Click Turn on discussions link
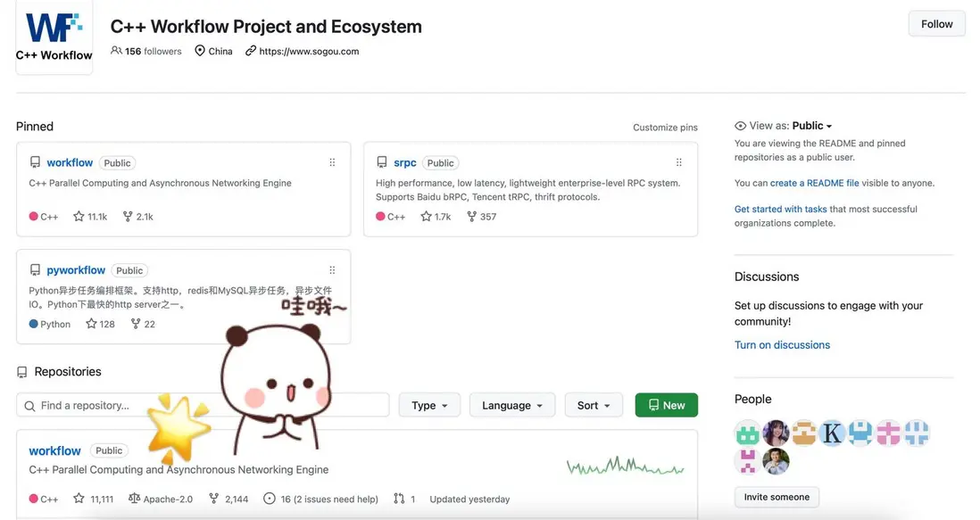 782,344
